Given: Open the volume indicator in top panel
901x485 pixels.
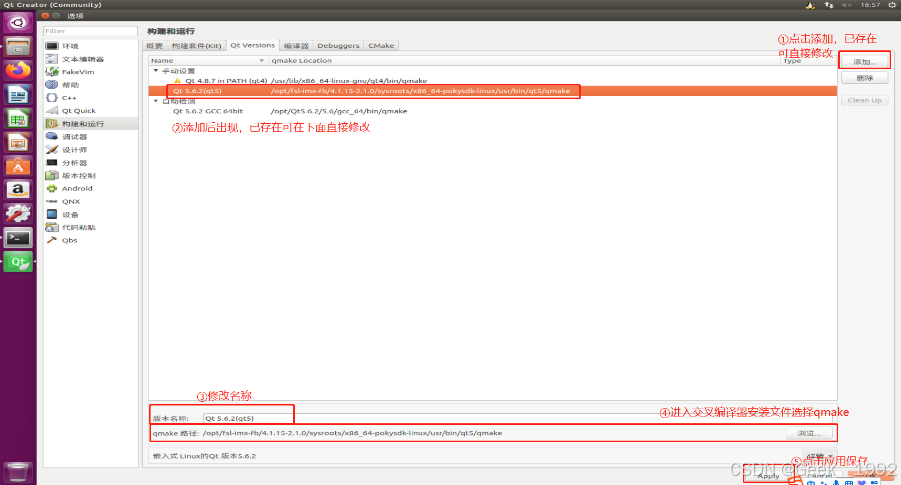Looking at the screenshot, I should click(846, 5).
